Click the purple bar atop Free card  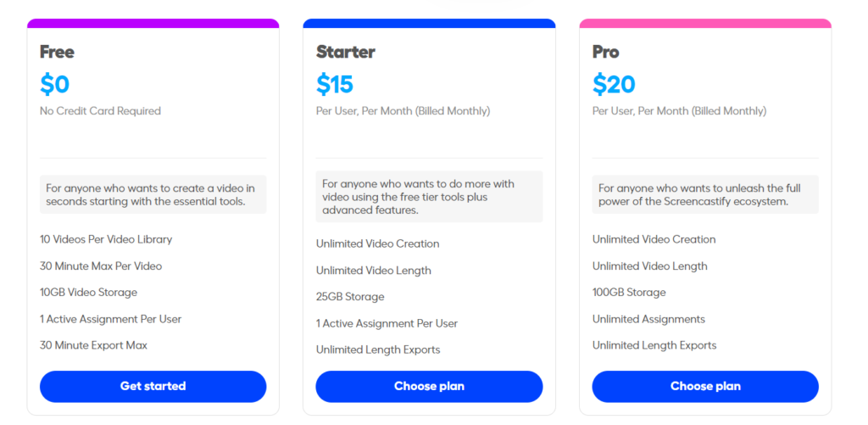(153, 23)
